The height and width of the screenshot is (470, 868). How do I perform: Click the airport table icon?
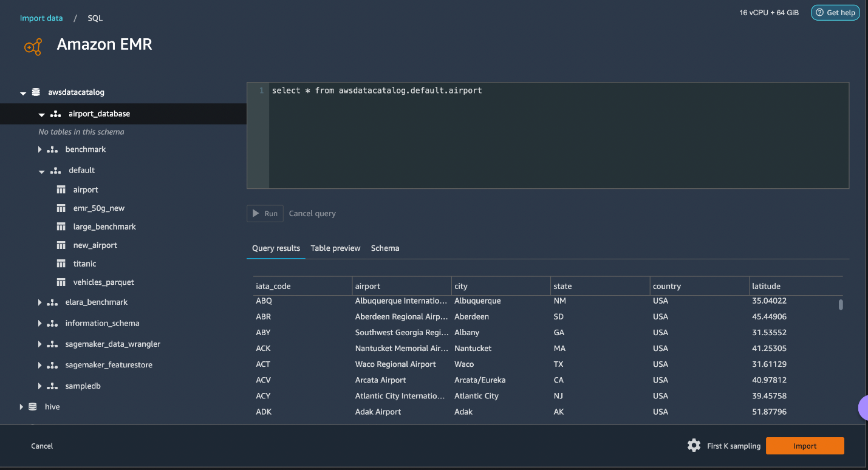(61, 190)
